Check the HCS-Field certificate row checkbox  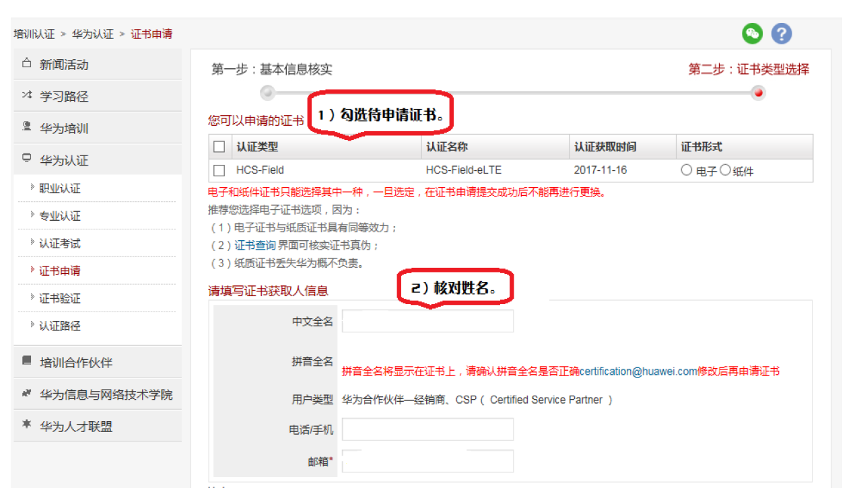pyautogui.click(x=219, y=170)
